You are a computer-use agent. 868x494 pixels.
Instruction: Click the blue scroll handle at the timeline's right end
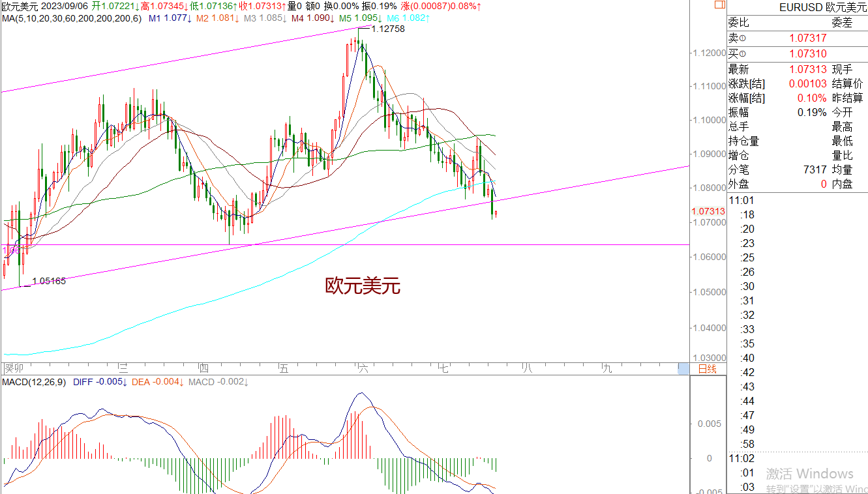tap(683, 369)
